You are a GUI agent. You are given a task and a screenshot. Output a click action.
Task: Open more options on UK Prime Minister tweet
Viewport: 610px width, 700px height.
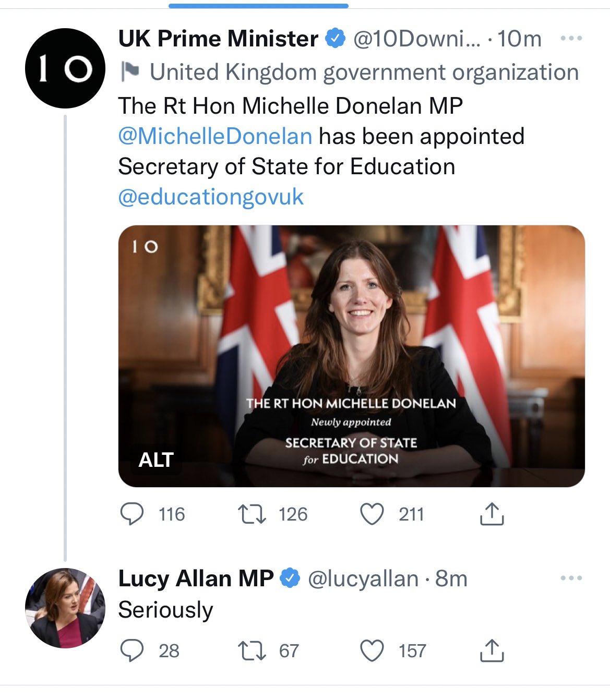[x=571, y=39]
